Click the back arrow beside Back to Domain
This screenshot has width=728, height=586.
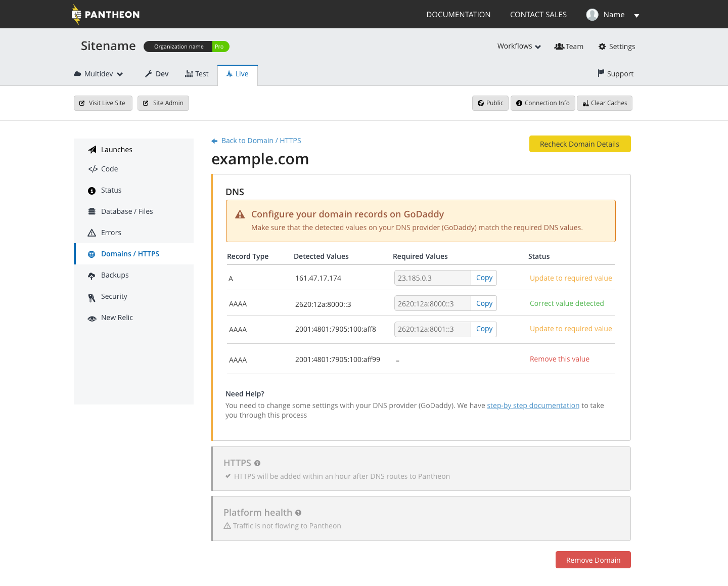pyautogui.click(x=214, y=141)
